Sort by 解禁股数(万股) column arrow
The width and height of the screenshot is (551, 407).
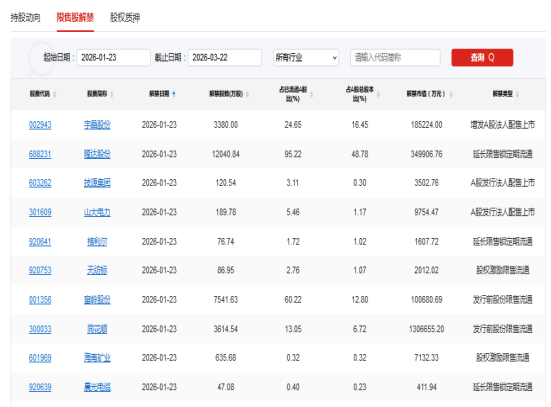(x=247, y=94)
